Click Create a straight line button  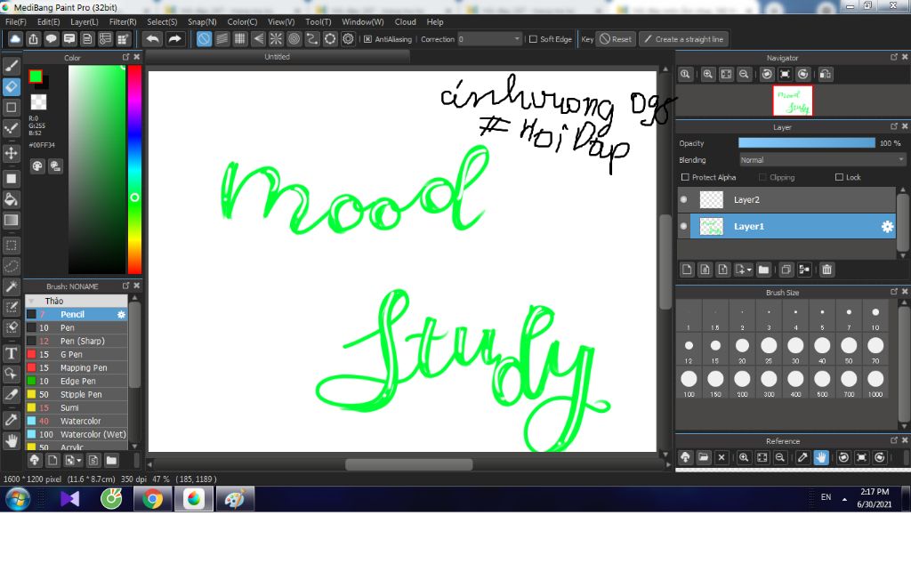684,39
